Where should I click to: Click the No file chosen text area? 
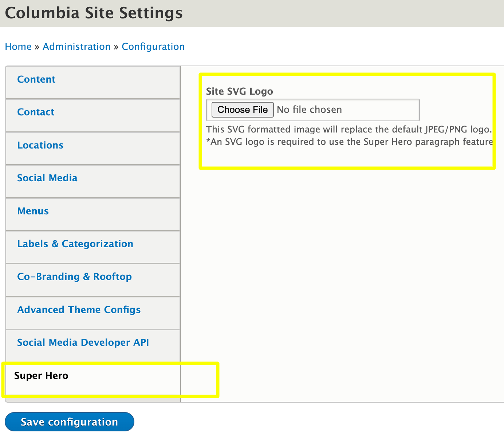tap(309, 110)
